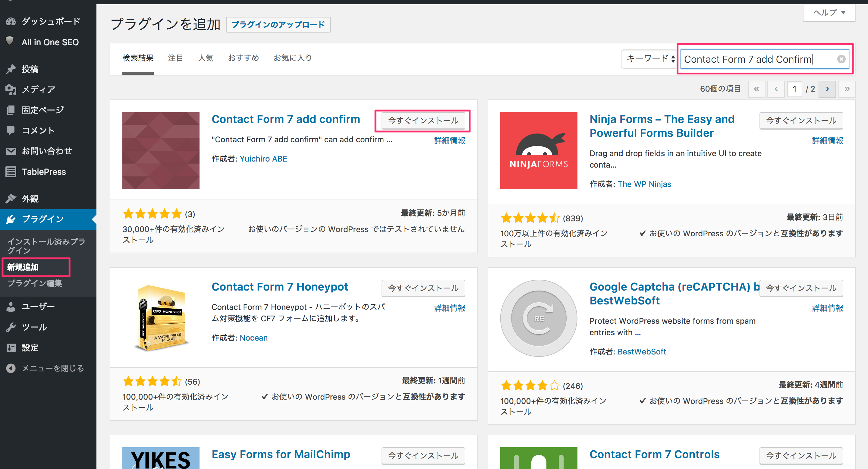Click the pages icon beside 固定ページ

pos(11,110)
